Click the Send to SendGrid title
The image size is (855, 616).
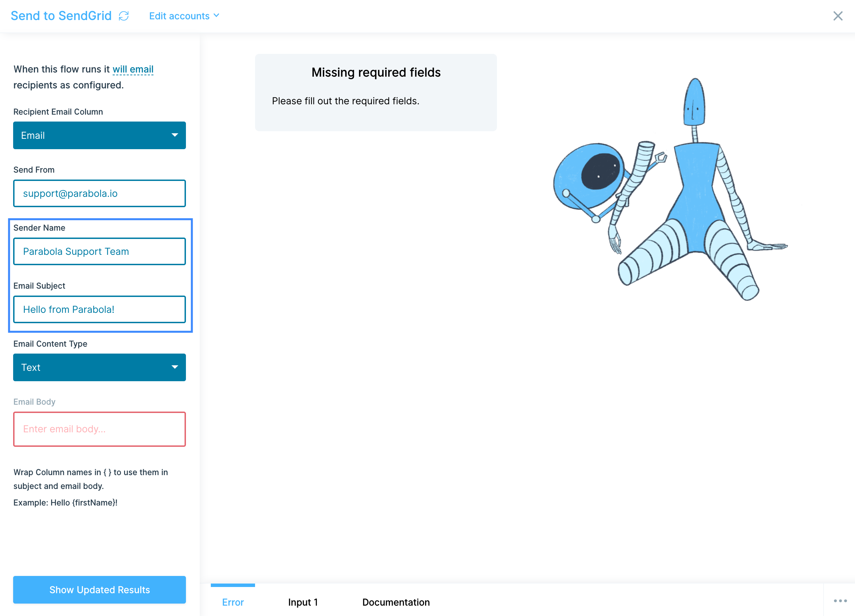click(61, 16)
